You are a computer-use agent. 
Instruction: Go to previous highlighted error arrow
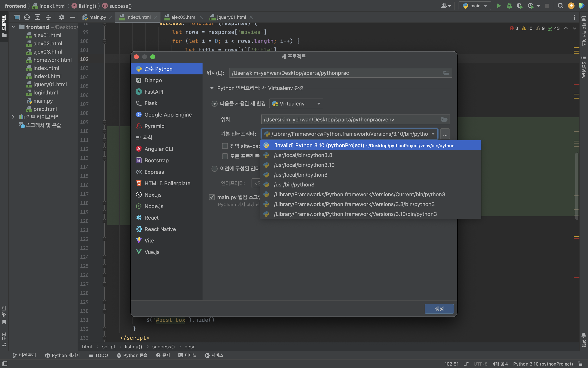point(566,28)
